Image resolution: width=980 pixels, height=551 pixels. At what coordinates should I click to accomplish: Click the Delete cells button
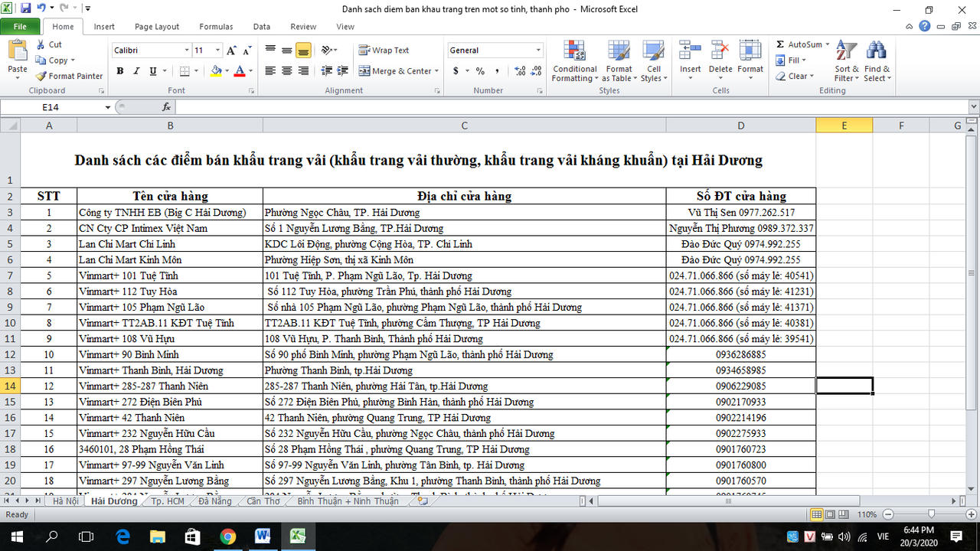pyautogui.click(x=720, y=61)
